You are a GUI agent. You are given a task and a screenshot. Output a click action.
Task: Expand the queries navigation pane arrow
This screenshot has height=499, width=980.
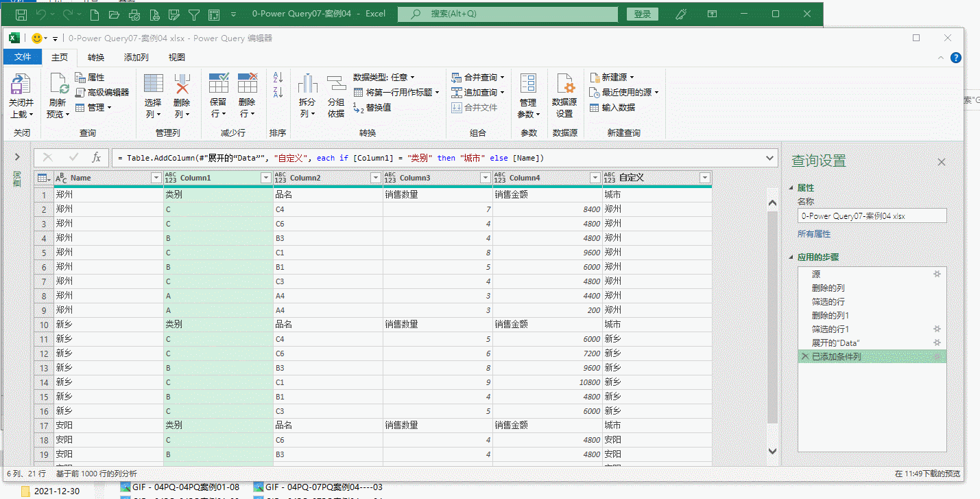17,158
